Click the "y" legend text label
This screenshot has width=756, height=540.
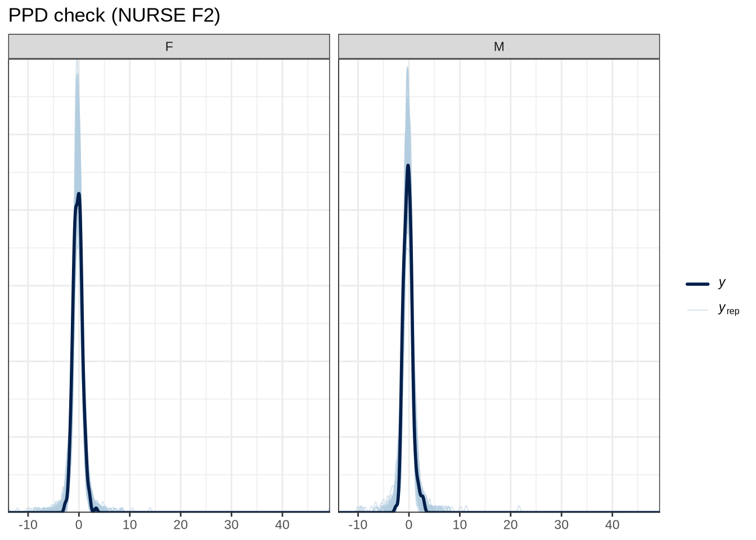point(722,283)
